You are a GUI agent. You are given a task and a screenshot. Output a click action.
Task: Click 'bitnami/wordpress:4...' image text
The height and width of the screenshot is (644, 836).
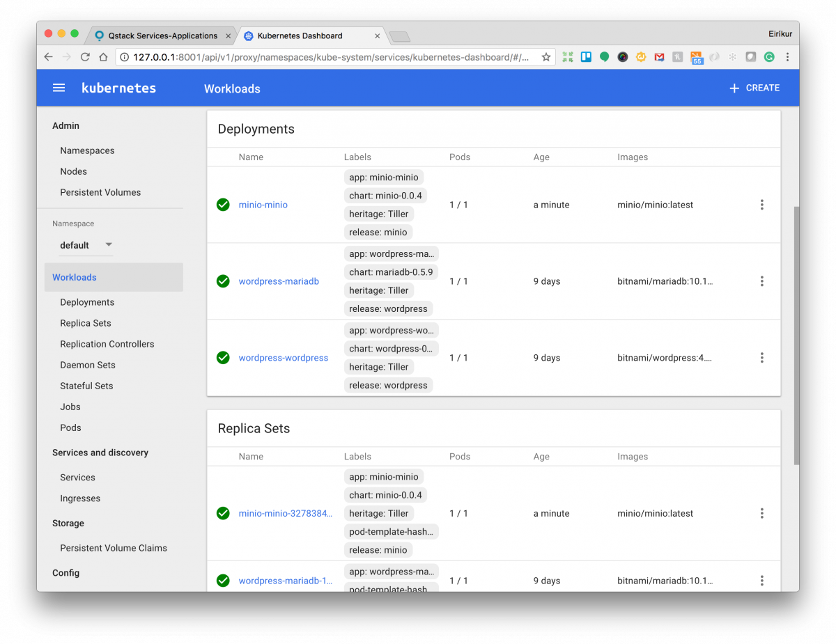(x=665, y=358)
